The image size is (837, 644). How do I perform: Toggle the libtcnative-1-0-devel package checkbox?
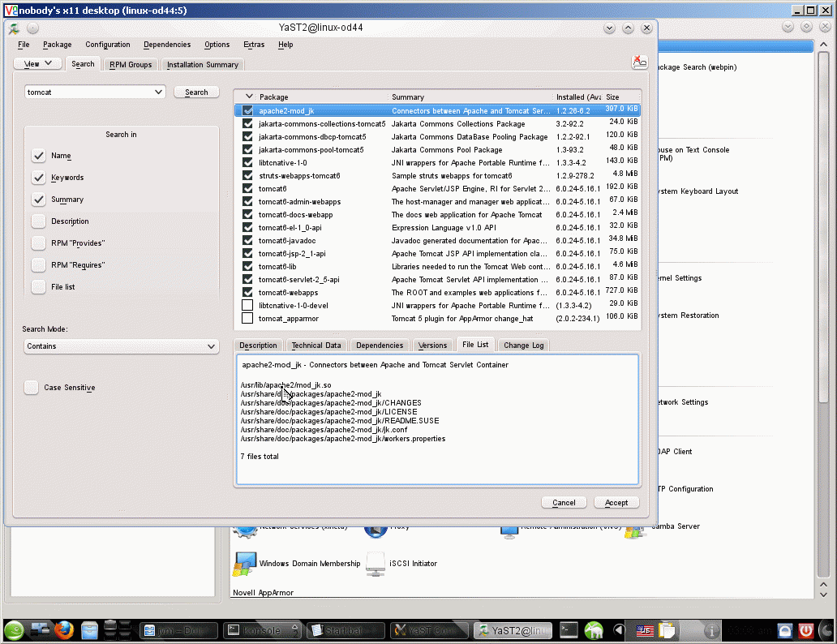coord(247,306)
